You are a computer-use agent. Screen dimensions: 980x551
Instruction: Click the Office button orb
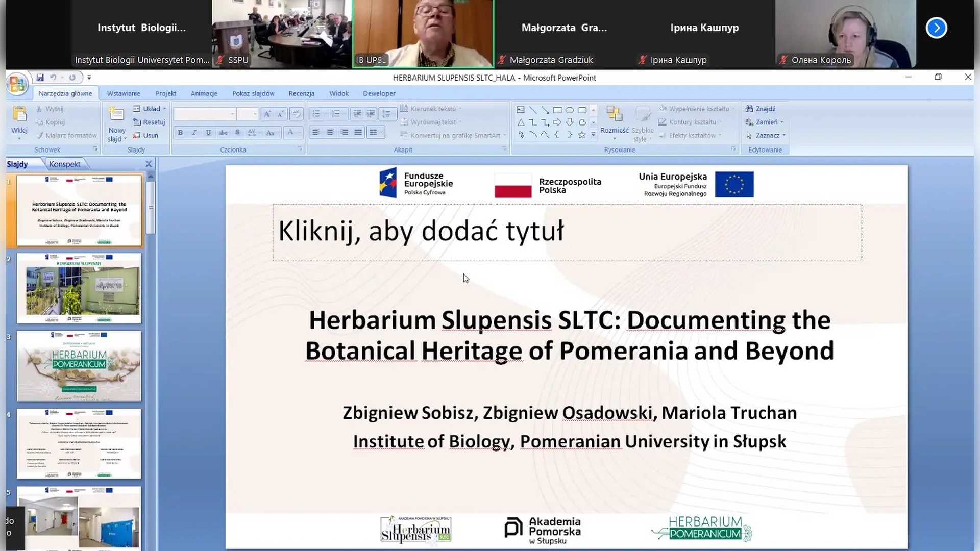click(17, 84)
